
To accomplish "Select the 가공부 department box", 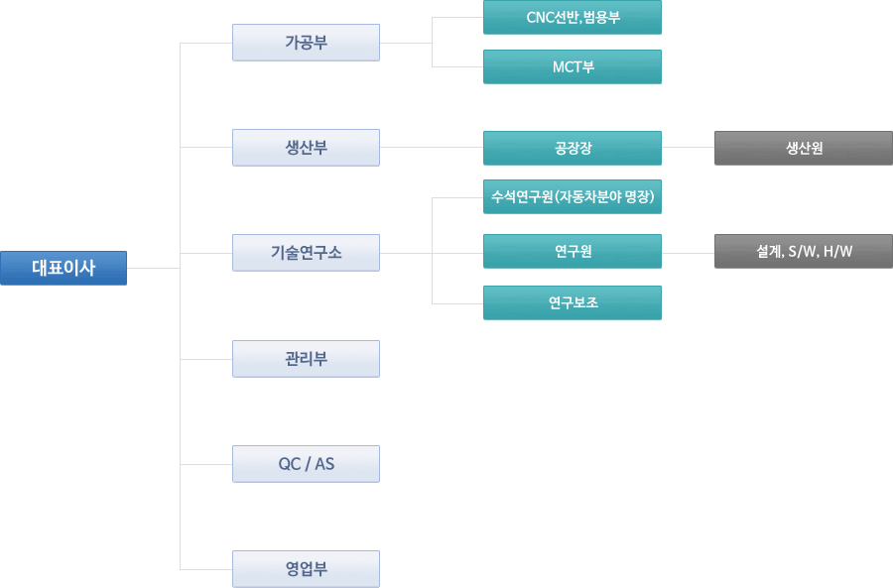I will pos(306,43).
